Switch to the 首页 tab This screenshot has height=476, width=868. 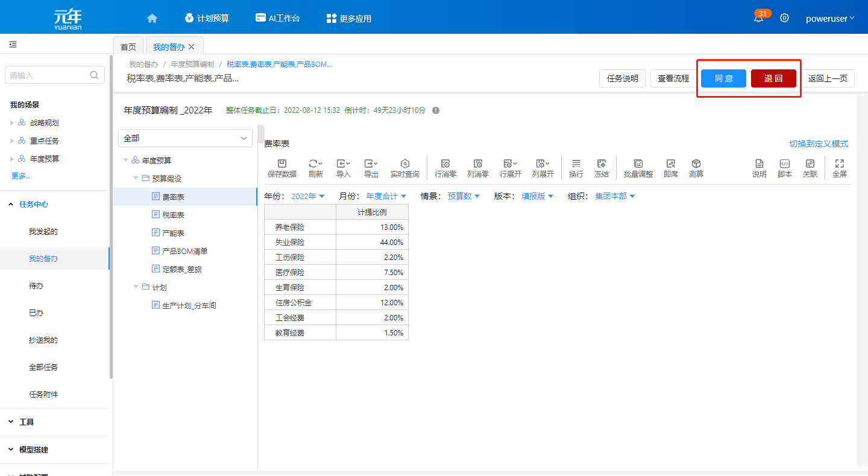pos(128,46)
